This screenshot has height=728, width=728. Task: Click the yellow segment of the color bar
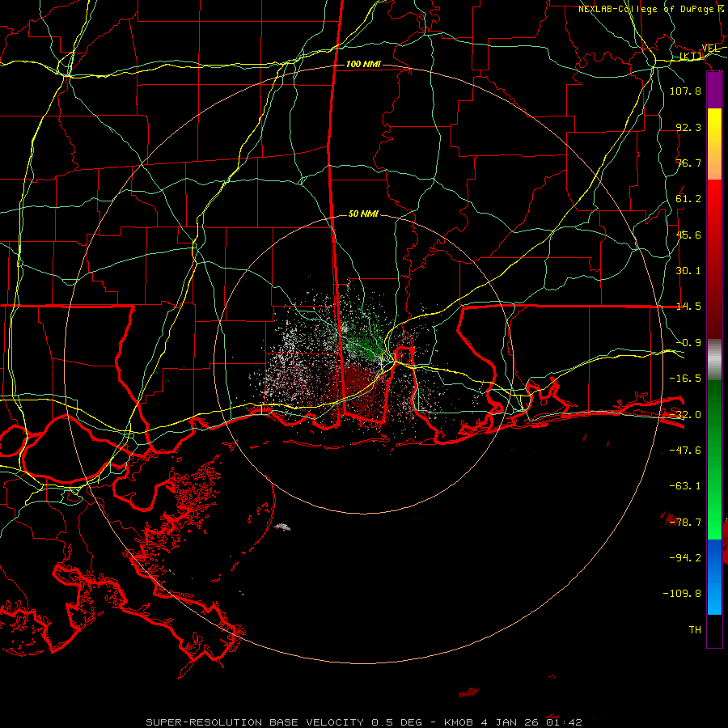click(714, 144)
